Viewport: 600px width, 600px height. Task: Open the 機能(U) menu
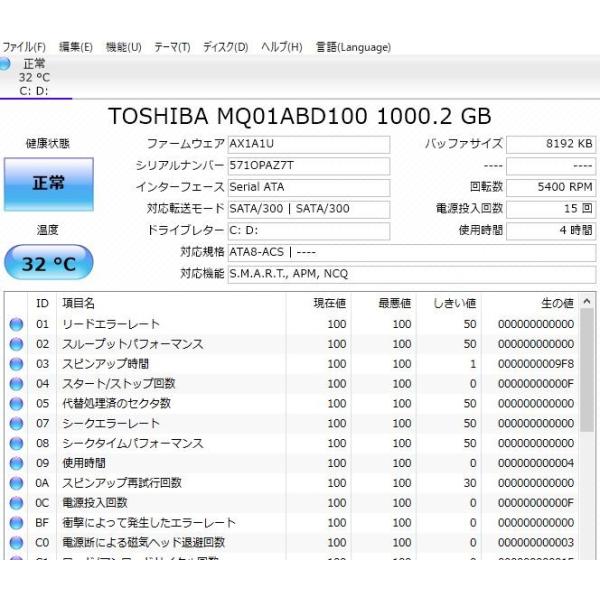tap(124, 47)
